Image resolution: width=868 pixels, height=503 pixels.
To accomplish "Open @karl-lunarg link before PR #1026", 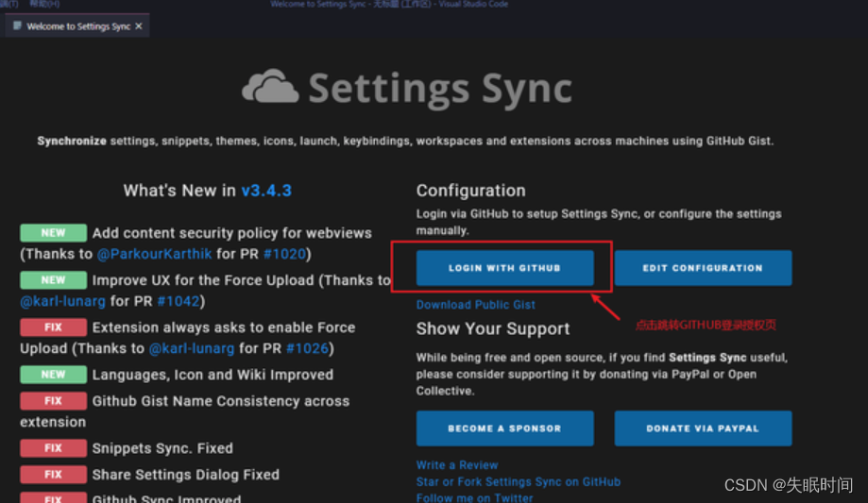I will [192, 348].
